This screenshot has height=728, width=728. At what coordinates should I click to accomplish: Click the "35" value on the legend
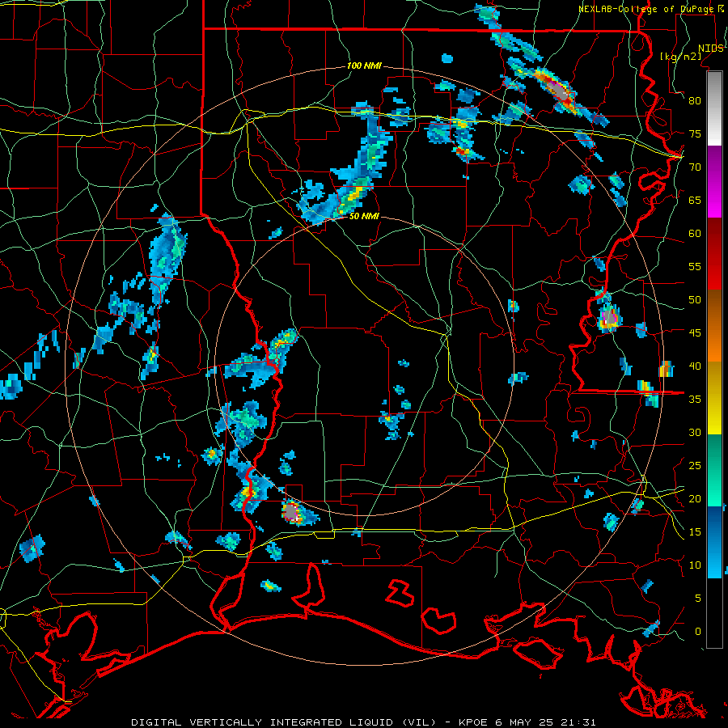(x=695, y=400)
